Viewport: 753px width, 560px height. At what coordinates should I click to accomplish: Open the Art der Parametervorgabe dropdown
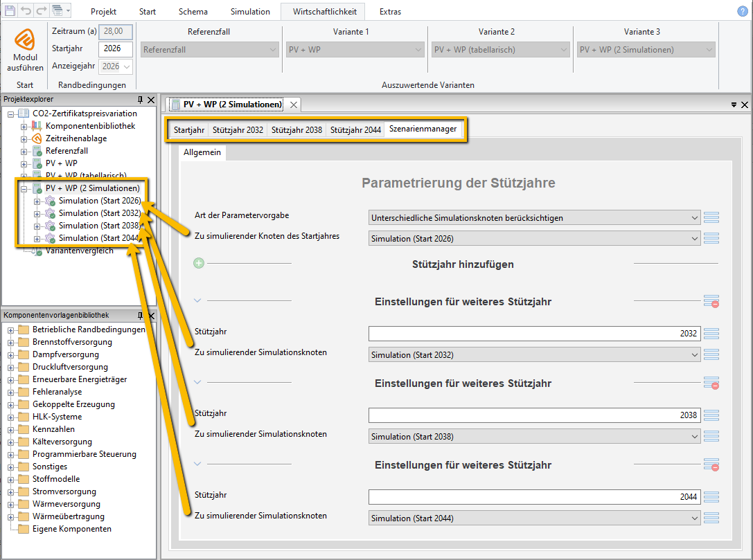[x=535, y=217]
